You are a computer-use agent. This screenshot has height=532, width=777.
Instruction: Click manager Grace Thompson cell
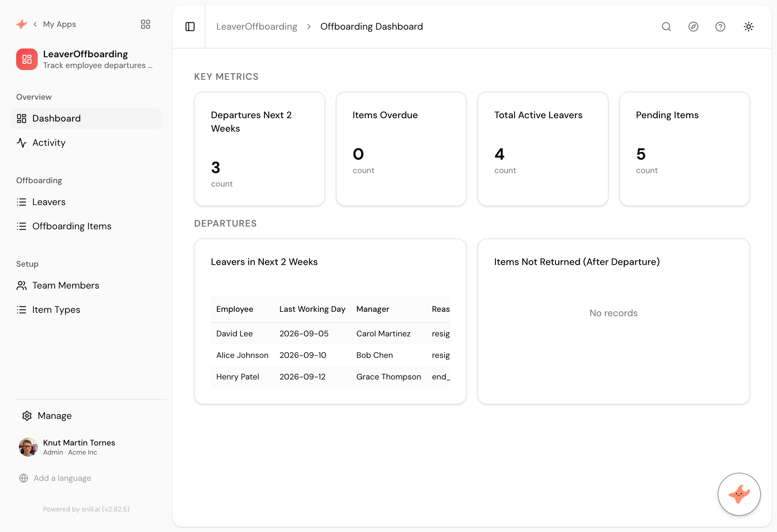[x=389, y=377]
